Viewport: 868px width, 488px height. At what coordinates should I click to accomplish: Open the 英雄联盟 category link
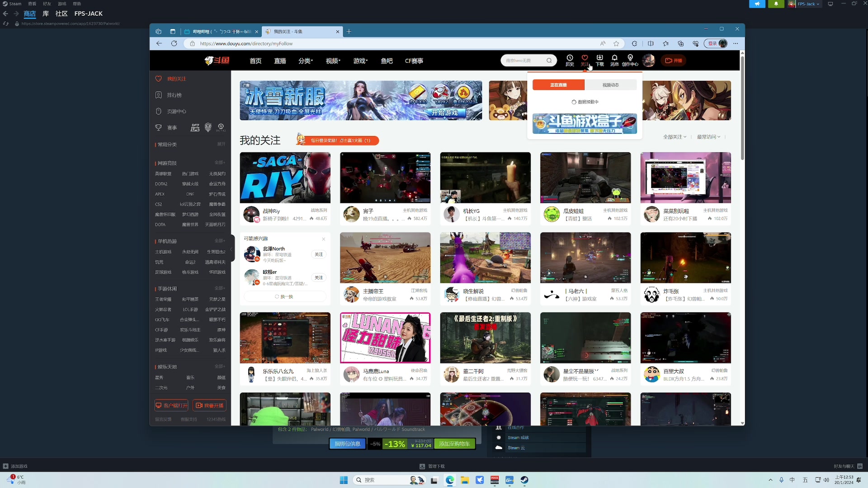click(x=163, y=174)
